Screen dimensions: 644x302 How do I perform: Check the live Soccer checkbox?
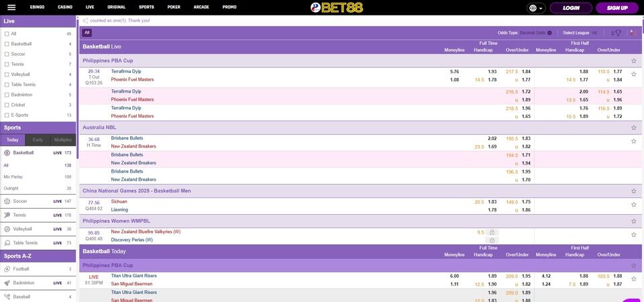pyautogui.click(x=7, y=54)
